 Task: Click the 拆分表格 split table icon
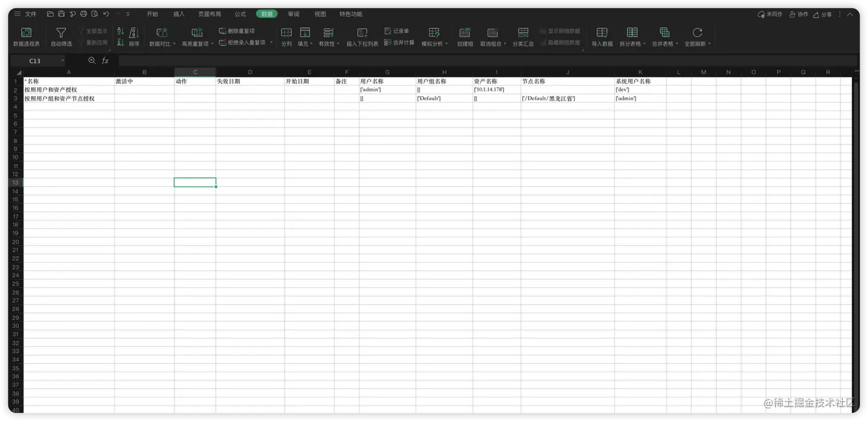tap(632, 33)
